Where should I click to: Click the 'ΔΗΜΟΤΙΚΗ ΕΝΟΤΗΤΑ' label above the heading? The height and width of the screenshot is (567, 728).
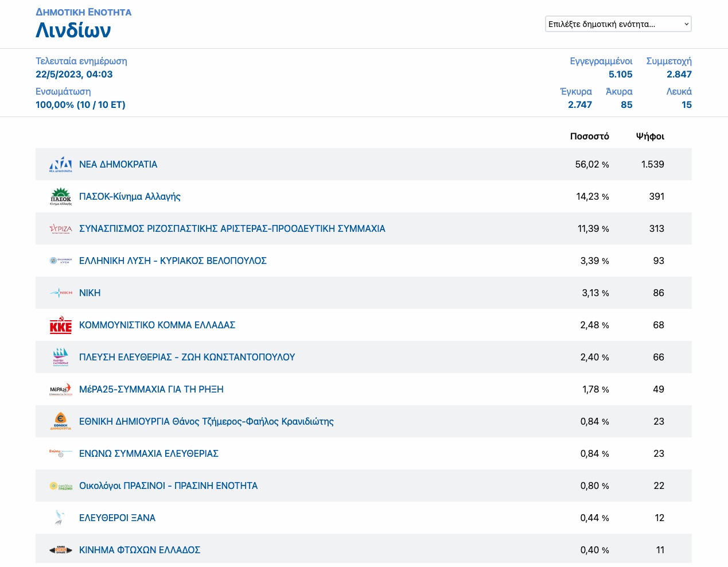pos(84,12)
